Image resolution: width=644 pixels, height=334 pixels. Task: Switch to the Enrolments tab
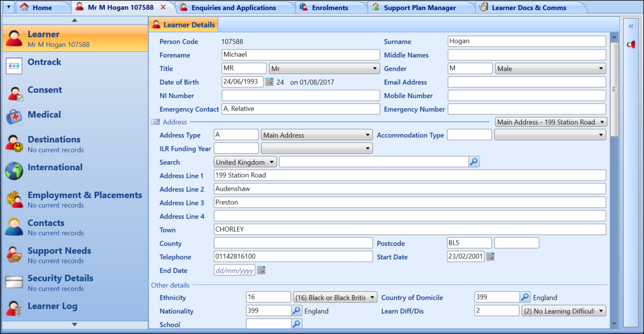click(x=331, y=8)
